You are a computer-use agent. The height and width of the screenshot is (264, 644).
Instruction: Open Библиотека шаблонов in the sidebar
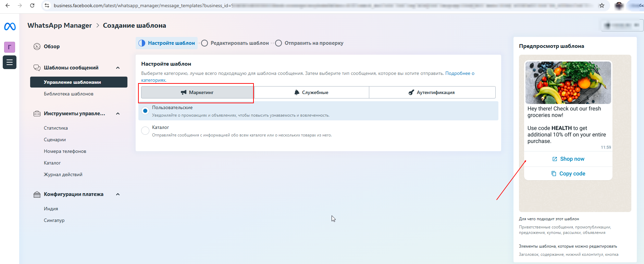click(x=69, y=94)
